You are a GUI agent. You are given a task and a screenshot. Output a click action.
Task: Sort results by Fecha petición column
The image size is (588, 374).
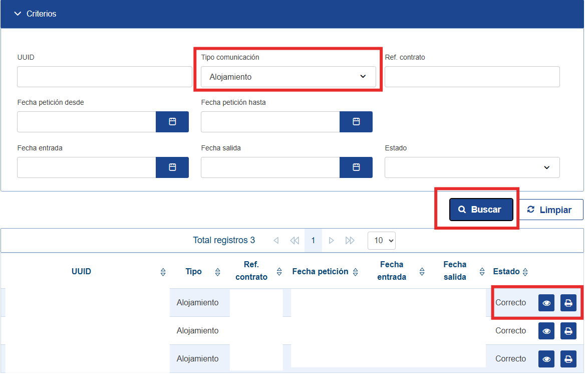(355, 272)
